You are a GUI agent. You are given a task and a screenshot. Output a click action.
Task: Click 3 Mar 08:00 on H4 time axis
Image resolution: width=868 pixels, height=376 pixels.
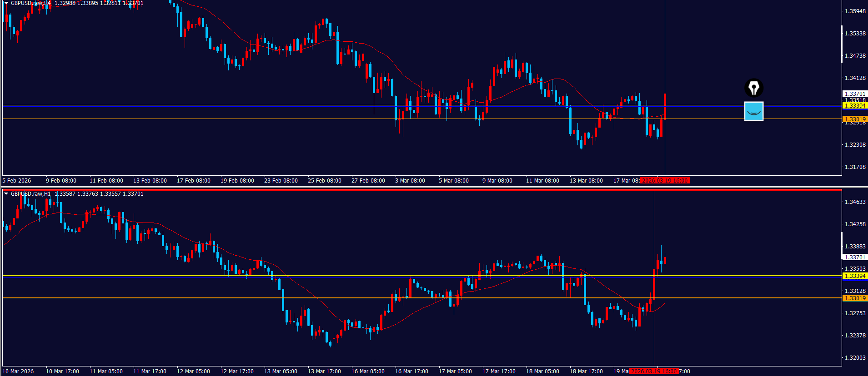point(410,181)
